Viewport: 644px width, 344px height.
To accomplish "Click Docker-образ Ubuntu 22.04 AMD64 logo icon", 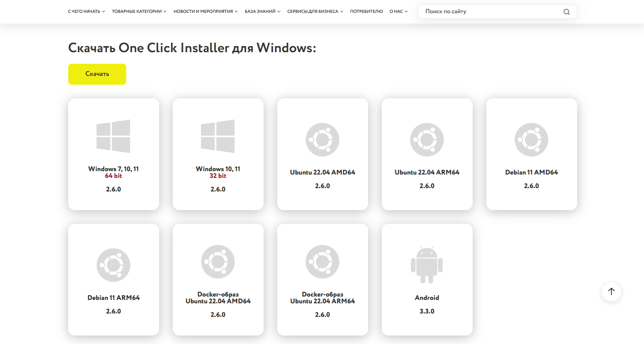I will (x=218, y=262).
